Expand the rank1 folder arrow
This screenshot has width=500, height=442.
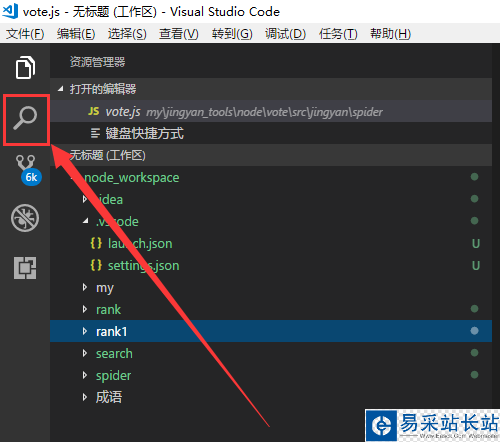[x=85, y=331]
